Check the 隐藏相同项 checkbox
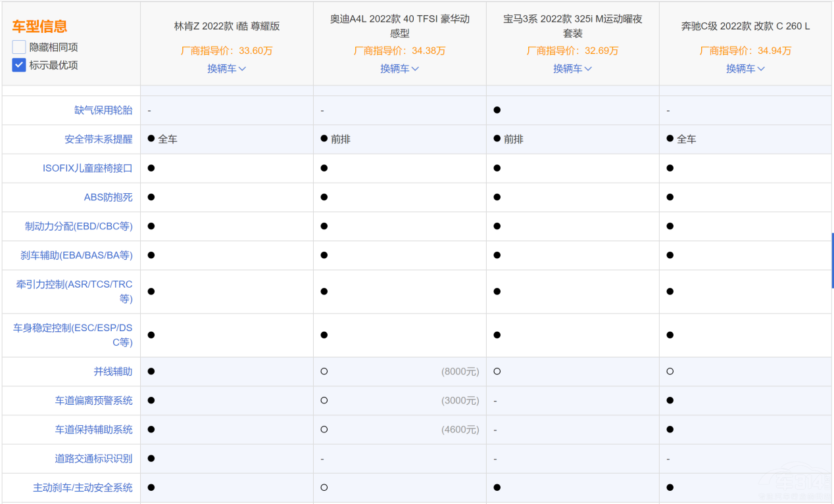 (19, 47)
